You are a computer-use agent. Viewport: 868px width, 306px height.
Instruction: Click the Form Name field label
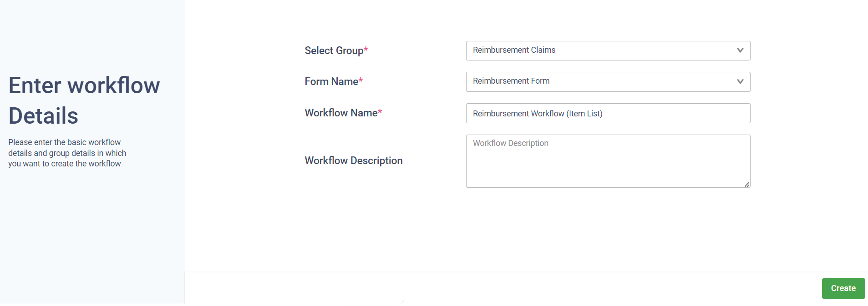click(331, 81)
